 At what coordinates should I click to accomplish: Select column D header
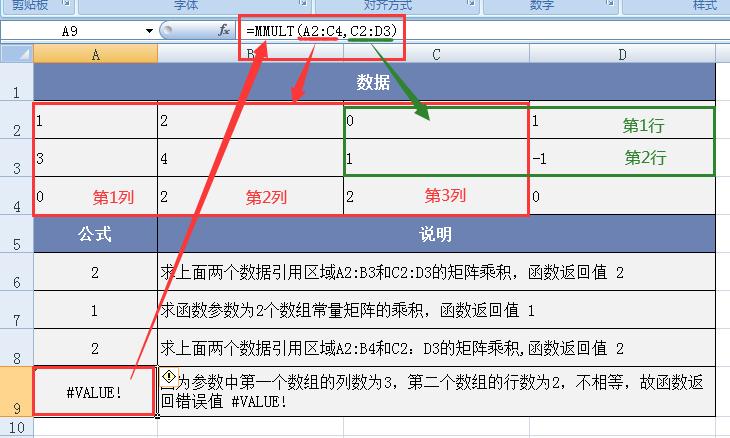pyautogui.click(x=622, y=54)
